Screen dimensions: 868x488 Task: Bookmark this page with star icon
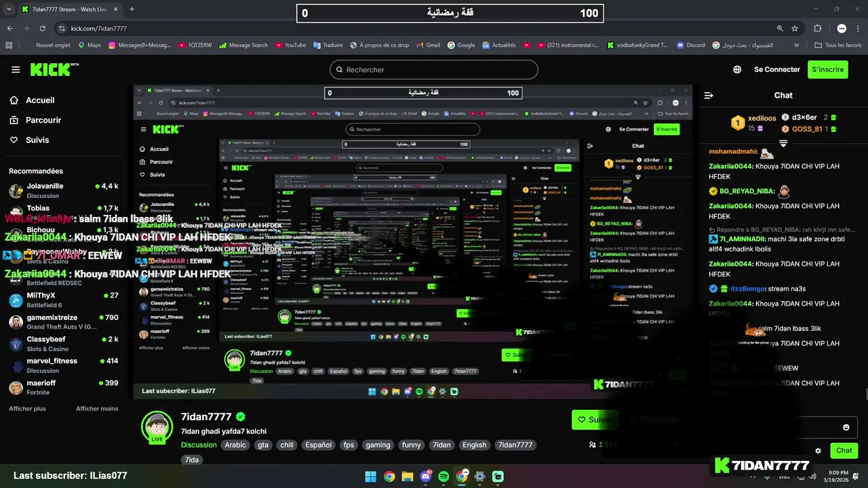tap(795, 28)
